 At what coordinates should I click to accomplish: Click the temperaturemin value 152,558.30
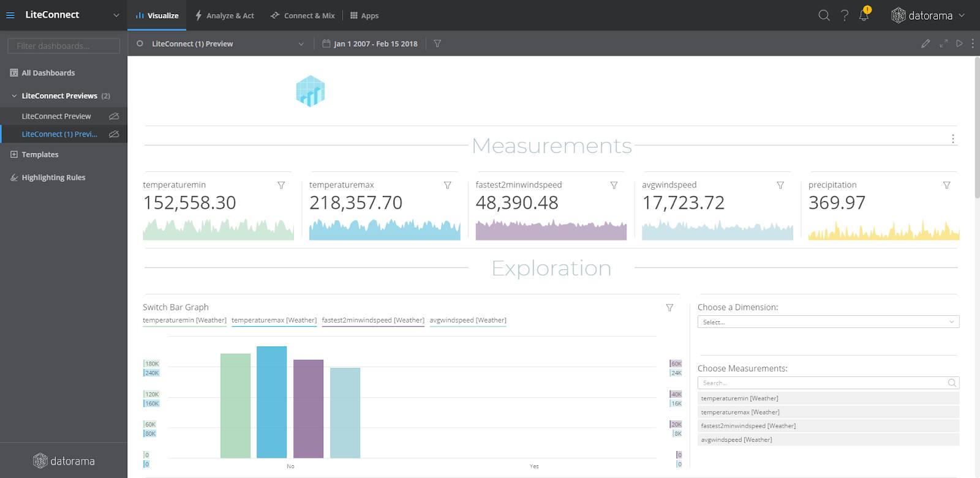pyautogui.click(x=189, y=203)
